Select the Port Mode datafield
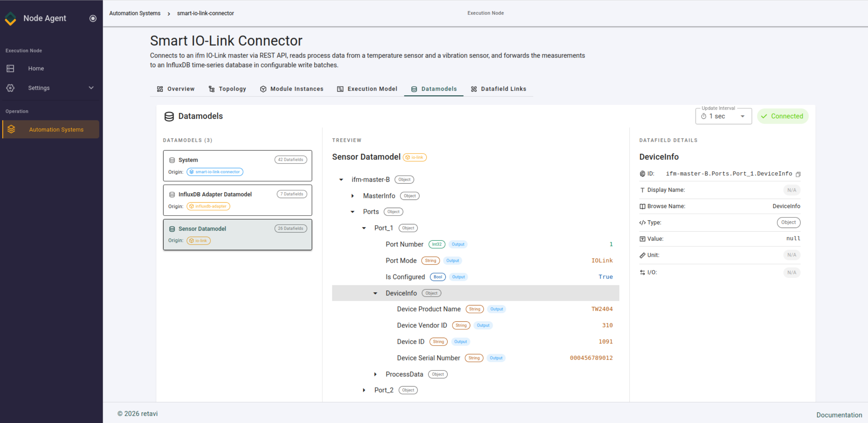Screen dimensions: 868x423 click(475, 261)
